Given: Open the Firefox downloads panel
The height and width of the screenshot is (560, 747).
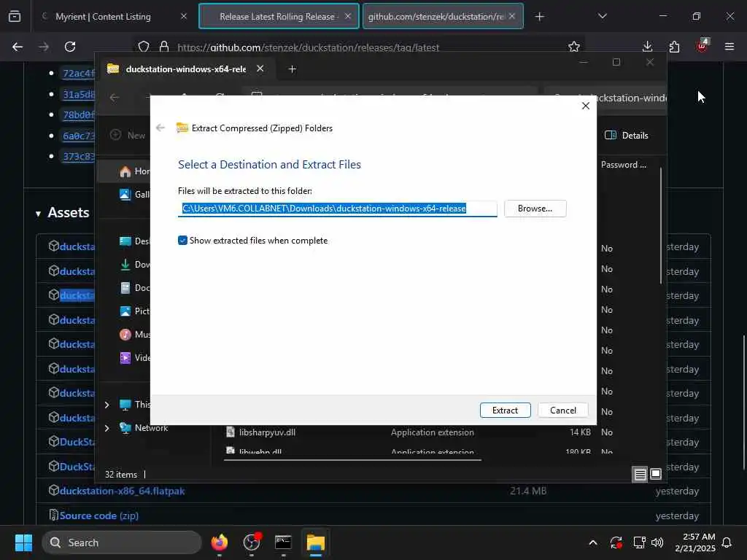Looking at the screenshot, I should pos(647,47).
